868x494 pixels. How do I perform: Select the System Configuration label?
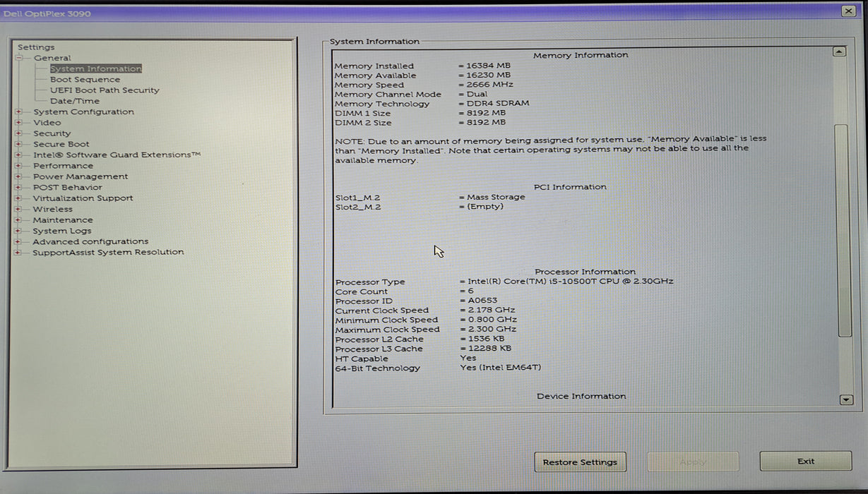coord(83,112)
